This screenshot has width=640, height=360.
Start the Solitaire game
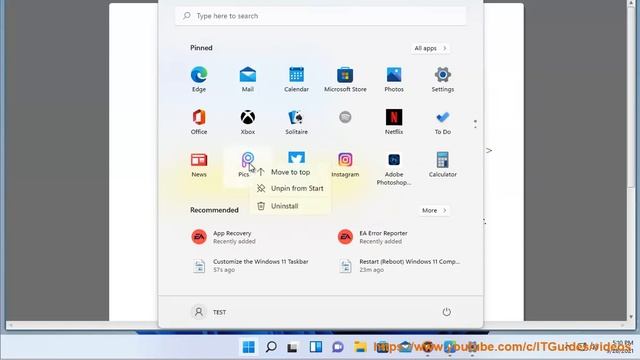[296, 122]
